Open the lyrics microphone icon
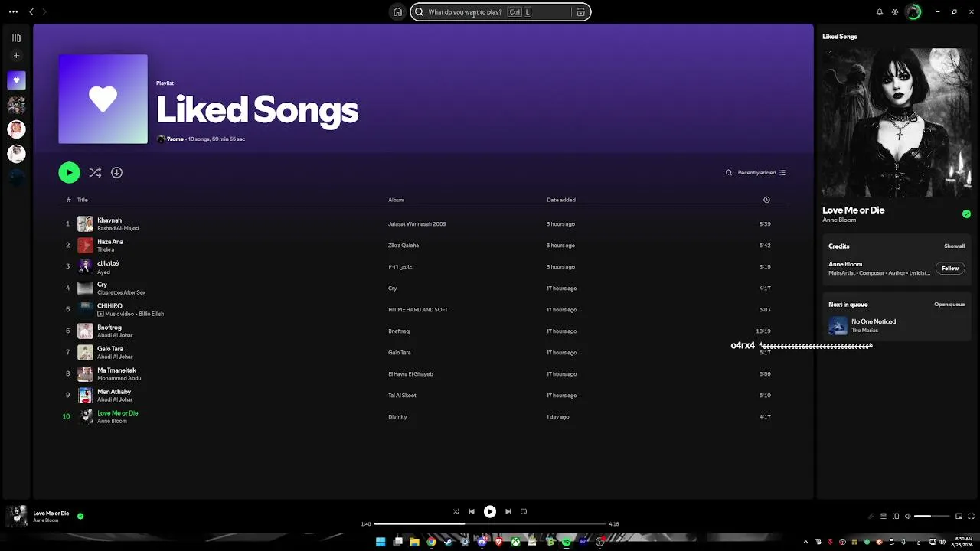Screen dimensions: 980x551 871,517
